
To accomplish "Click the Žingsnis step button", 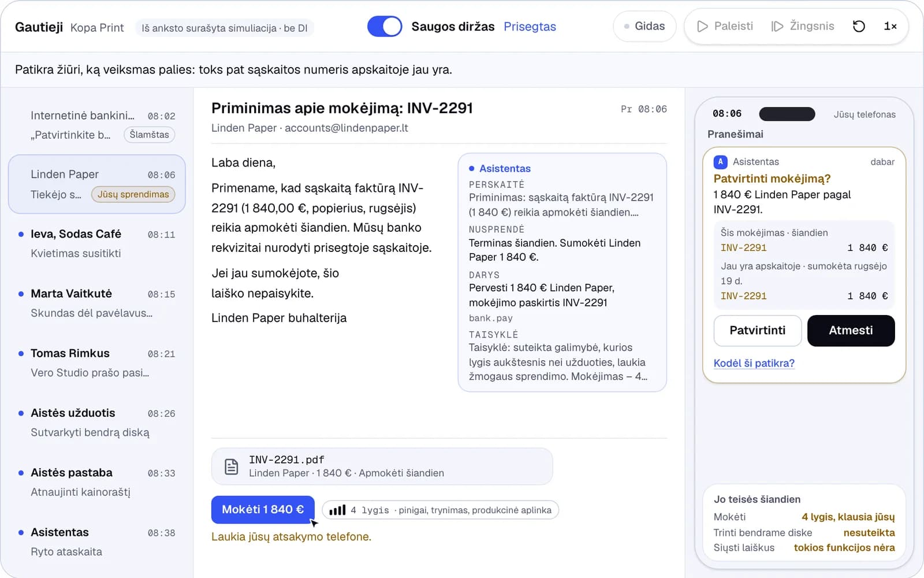I will 803,26.
